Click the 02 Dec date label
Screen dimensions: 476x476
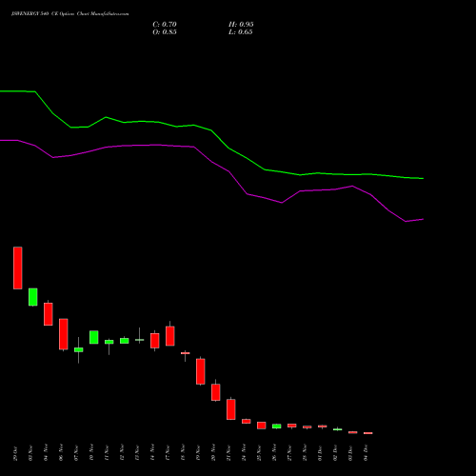(335, 453)
